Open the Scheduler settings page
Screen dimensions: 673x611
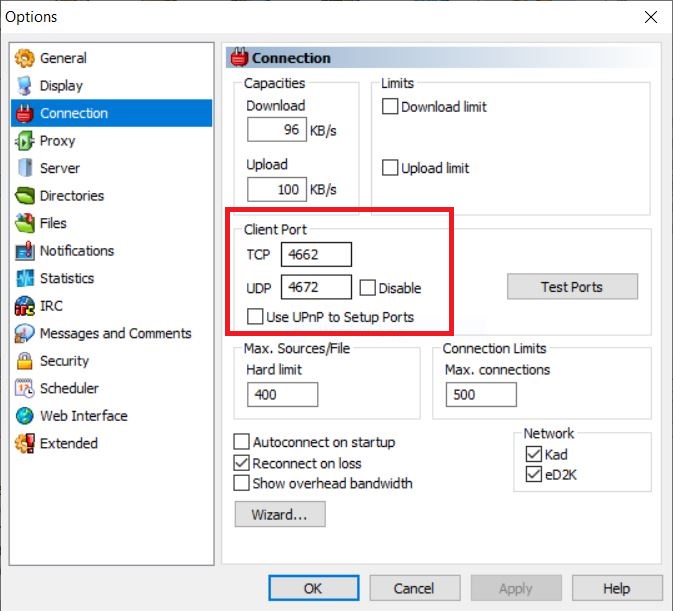click(68, 388)
